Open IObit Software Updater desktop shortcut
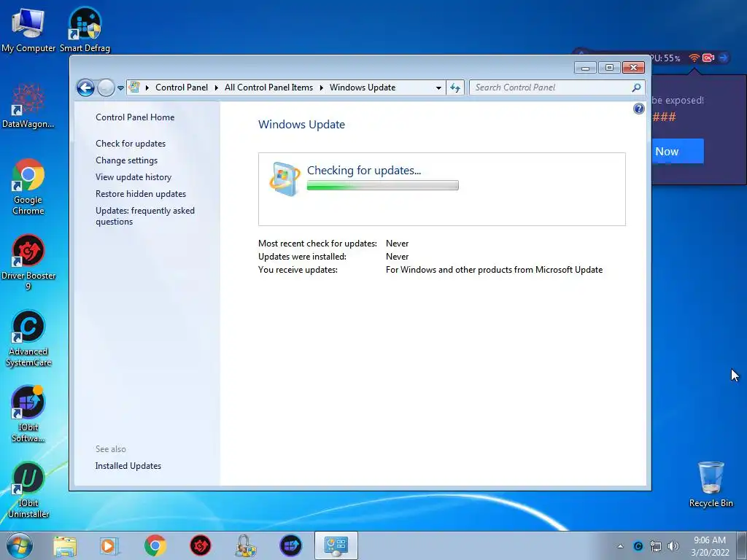Screen dimensions: 747x560 point(28,413)
